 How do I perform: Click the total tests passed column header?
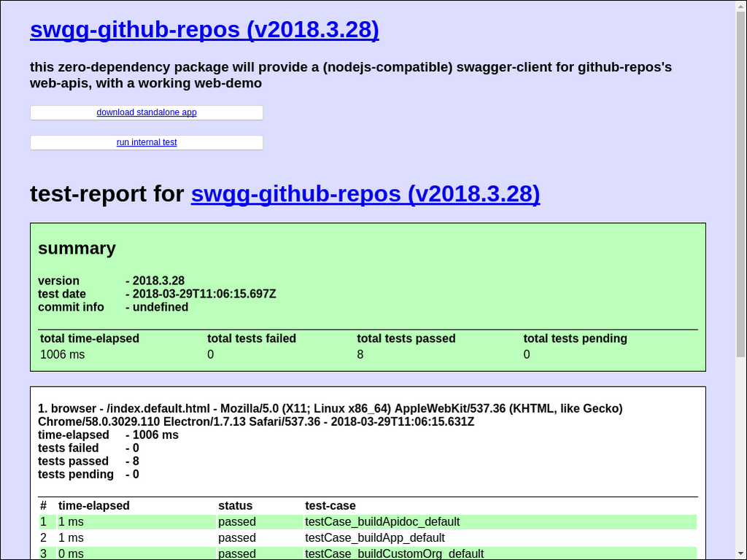point(406,338)
